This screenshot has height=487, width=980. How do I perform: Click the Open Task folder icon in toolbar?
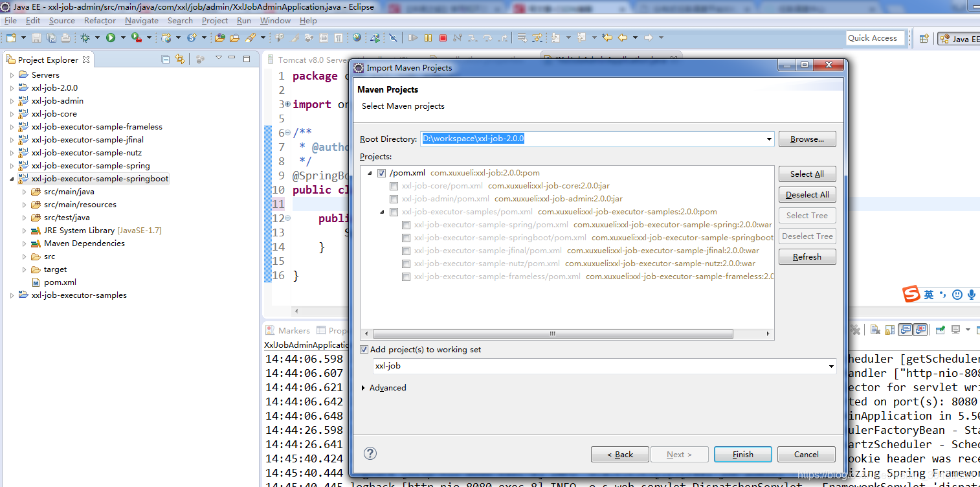(234, 38)
